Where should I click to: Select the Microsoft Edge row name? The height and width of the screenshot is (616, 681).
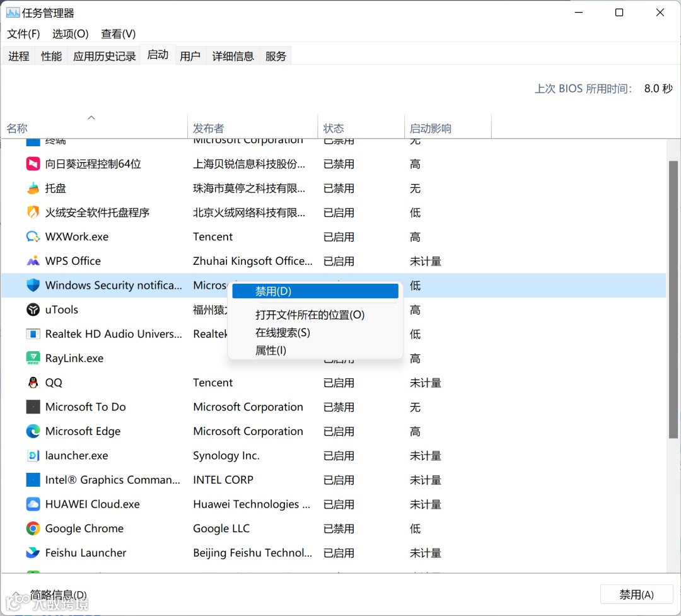point(83,431)
